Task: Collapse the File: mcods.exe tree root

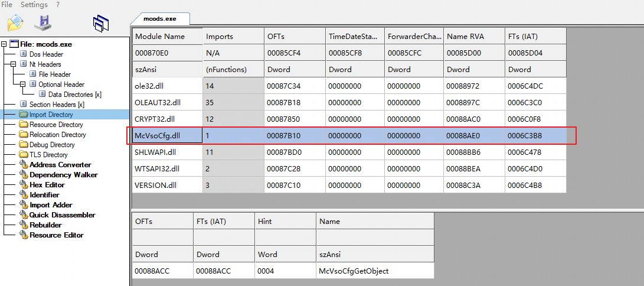Action: [4, 44]
